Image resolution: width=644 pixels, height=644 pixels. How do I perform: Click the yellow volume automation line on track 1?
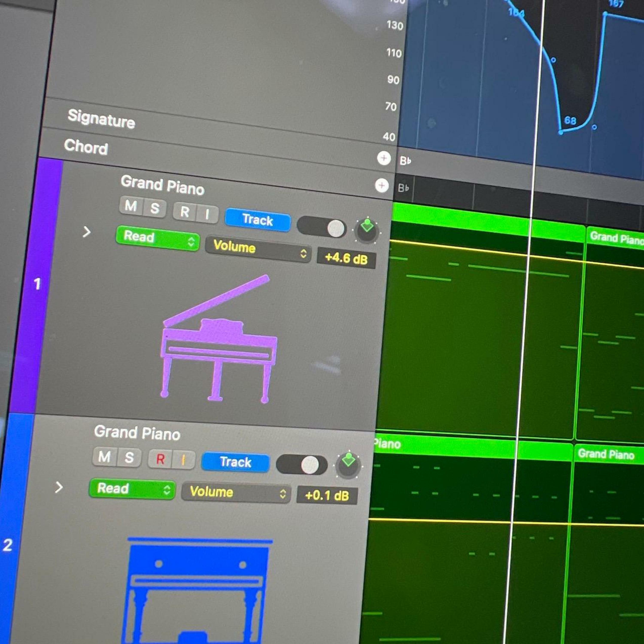[517, 254]
